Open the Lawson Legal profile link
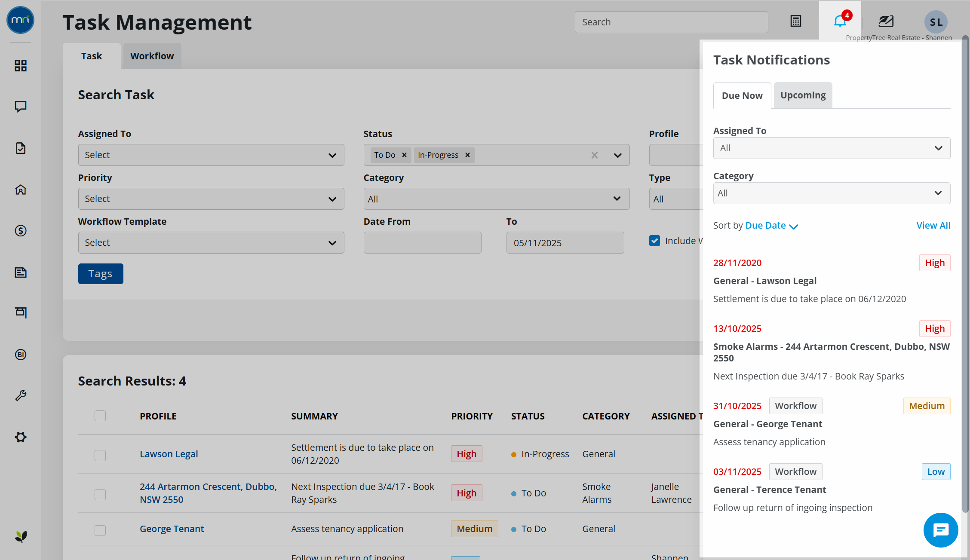 (x=169, y=454)
